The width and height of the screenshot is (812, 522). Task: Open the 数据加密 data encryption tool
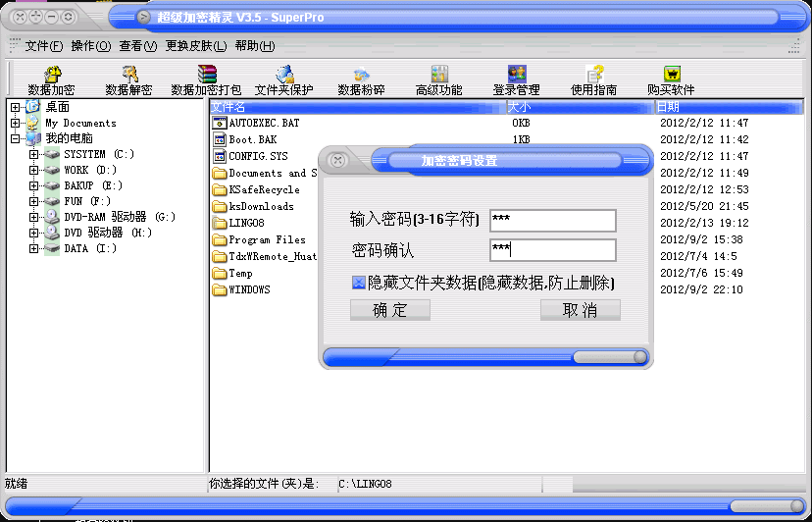pos(51,80)
